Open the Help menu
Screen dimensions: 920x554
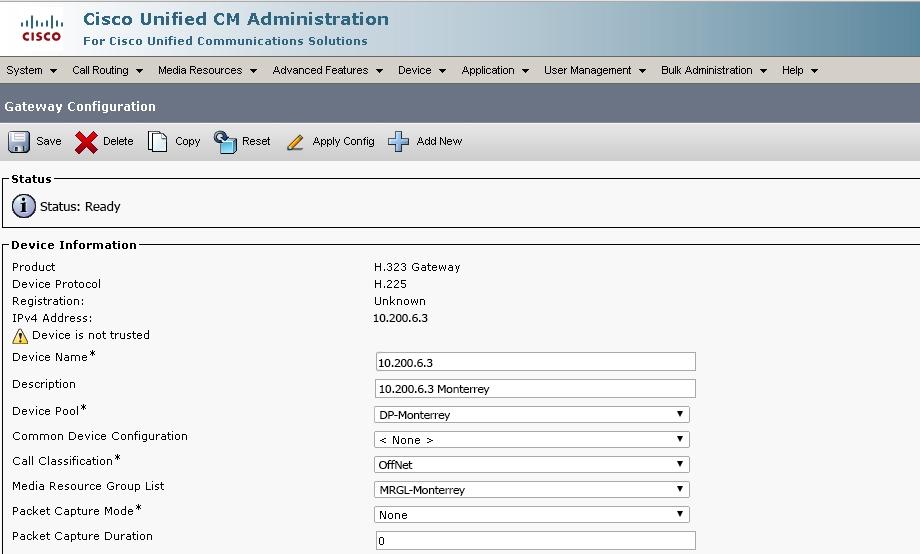(x=800, y=70)
